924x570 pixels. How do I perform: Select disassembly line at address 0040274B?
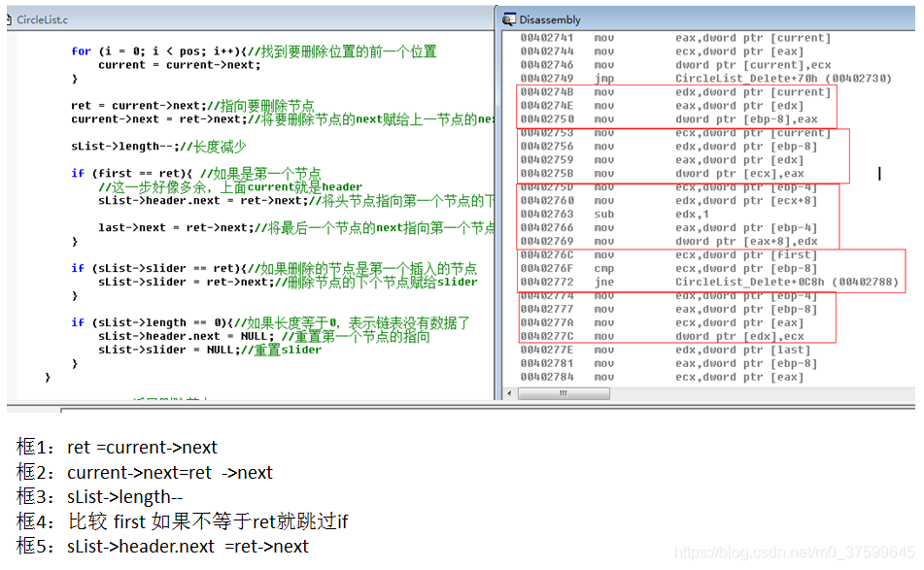point(675,92)
